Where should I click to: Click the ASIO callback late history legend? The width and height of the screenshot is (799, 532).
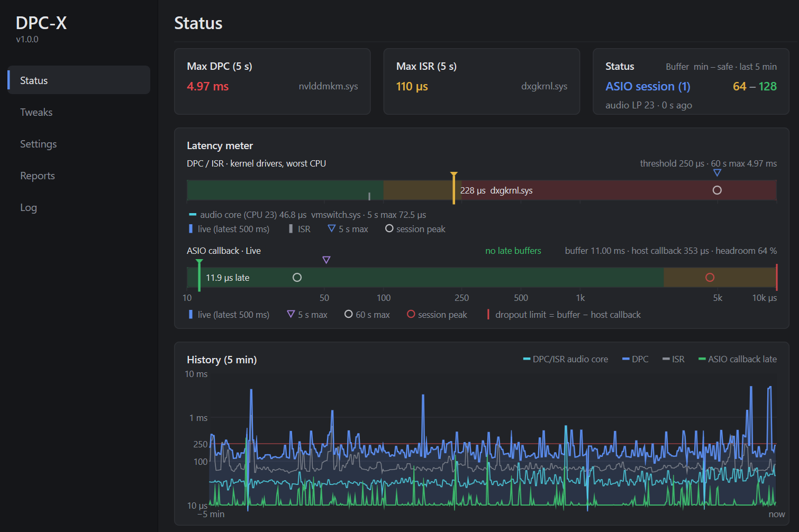(738, 359)
